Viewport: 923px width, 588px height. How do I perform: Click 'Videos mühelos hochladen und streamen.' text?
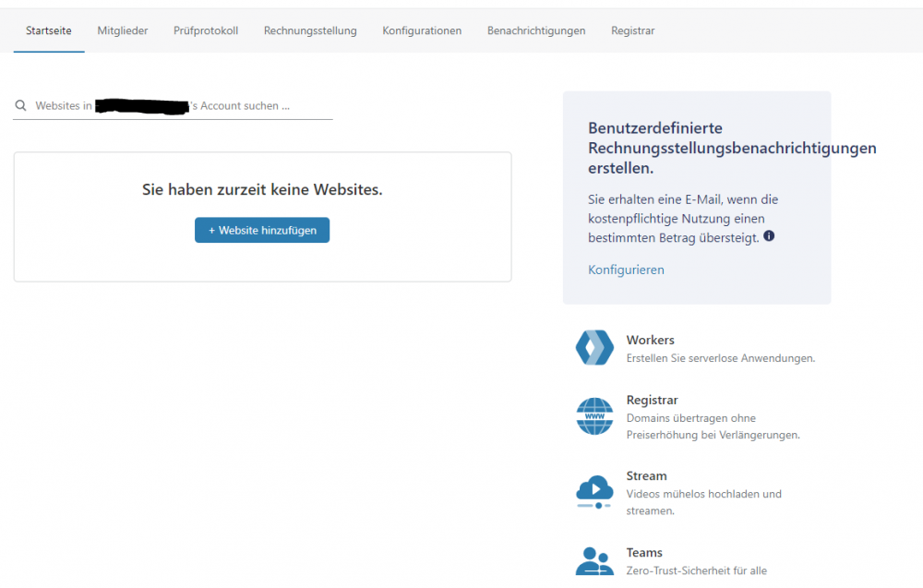pos(703,503)
